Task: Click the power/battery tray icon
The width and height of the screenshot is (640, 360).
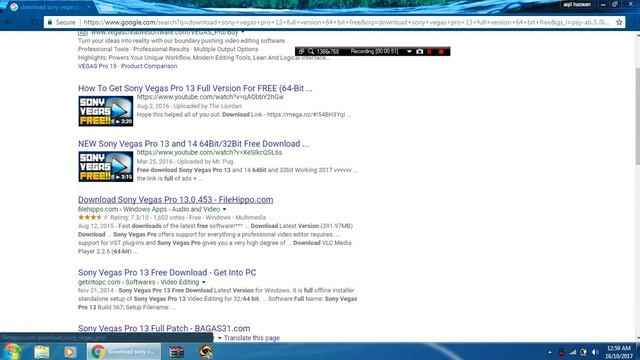Action: click(x=584, y=352)
